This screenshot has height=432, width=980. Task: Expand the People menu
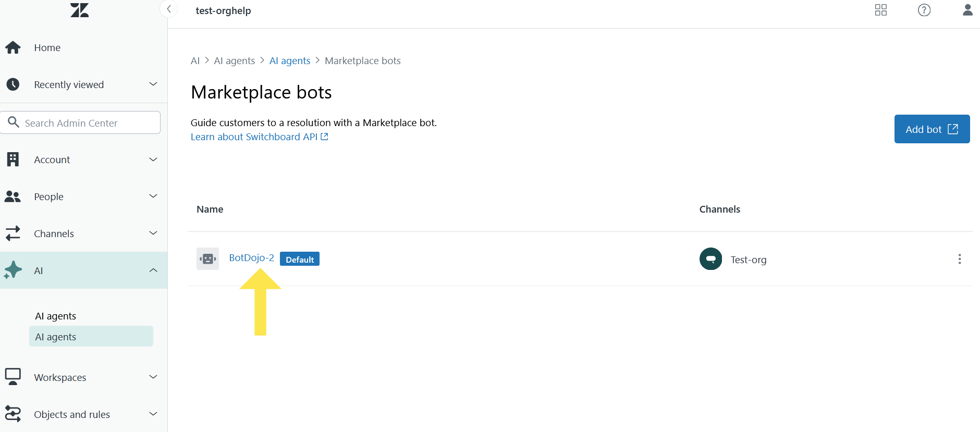pos(83,196)
